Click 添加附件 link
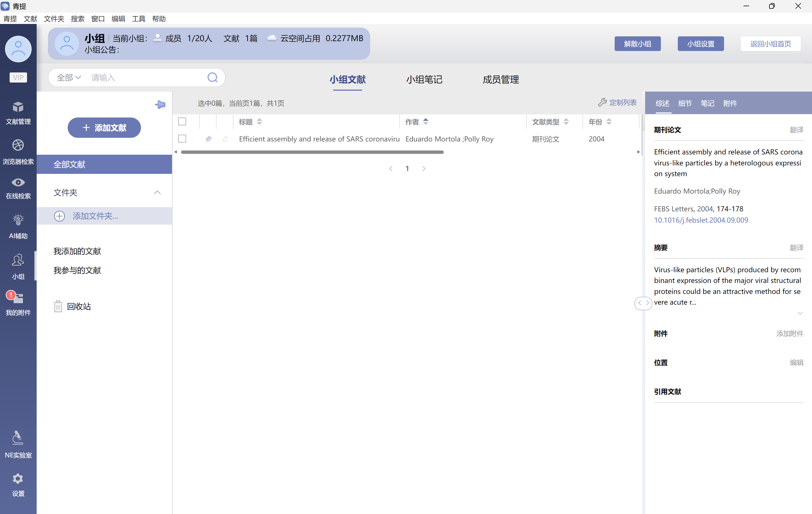 tap(790, 333)
